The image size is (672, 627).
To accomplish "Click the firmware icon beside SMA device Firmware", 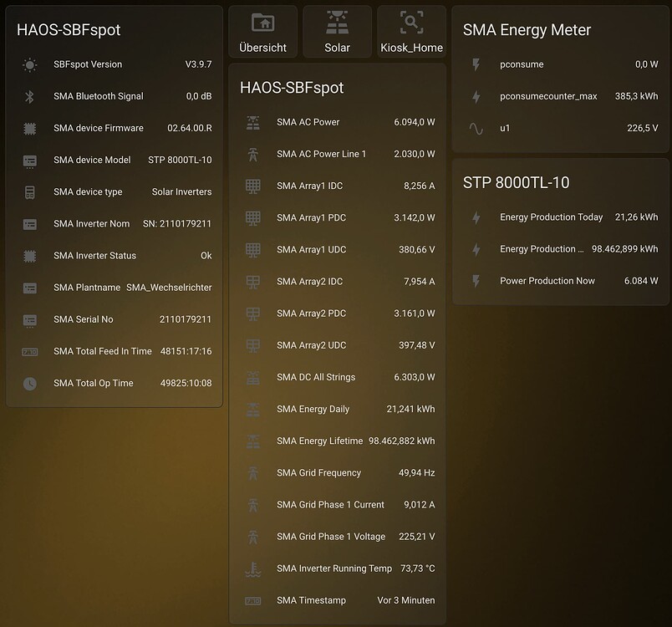I will [29, 128].
